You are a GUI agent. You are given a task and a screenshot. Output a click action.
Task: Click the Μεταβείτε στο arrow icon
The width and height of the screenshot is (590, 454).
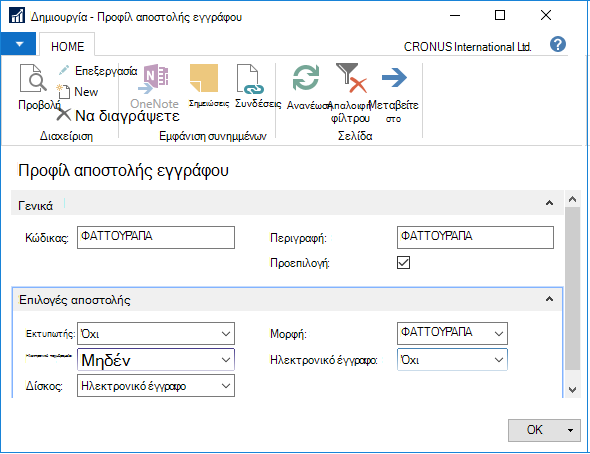(394, 77)
